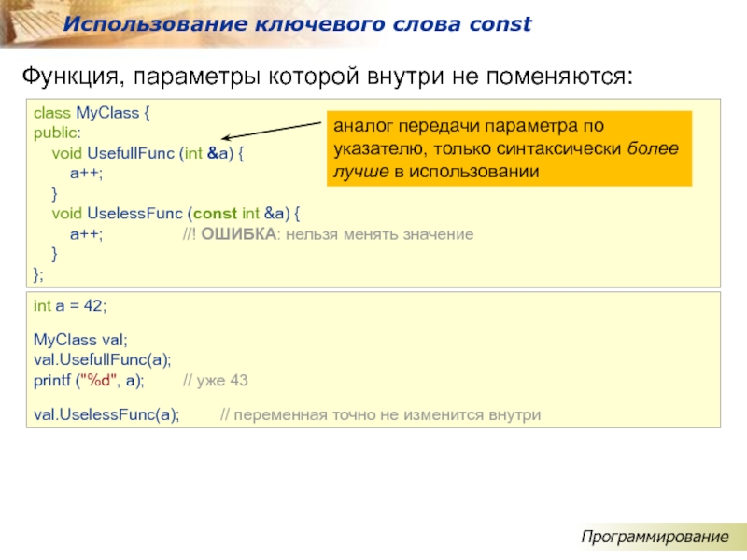This screenshot has height=560, width=747.
Task: Select the 'void UsefullFunc (int &a) {' line
Action: coord(148,153)
